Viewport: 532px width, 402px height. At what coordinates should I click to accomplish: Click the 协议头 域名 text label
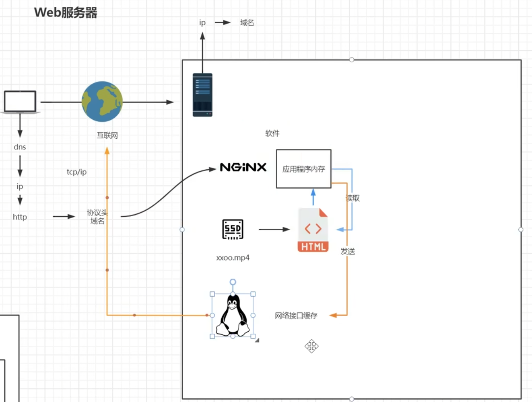pos(97,217)
